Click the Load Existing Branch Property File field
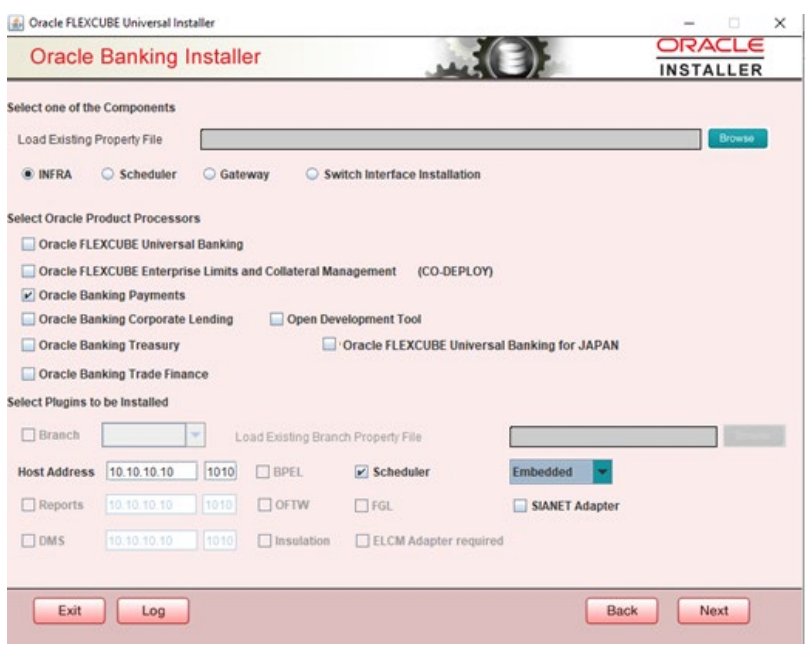The width and height of the screenshot is (808, 646). coord(613,436)
